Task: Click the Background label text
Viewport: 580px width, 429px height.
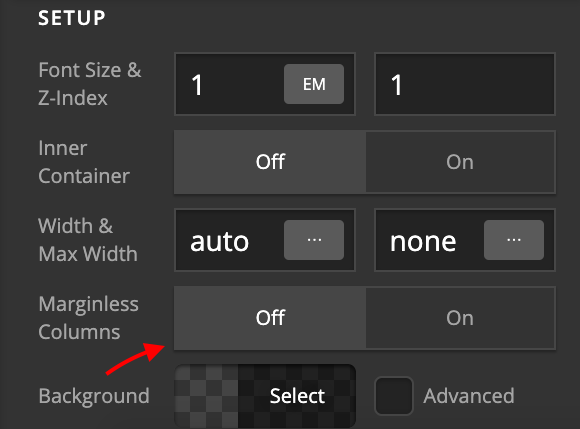Action: 94,396
